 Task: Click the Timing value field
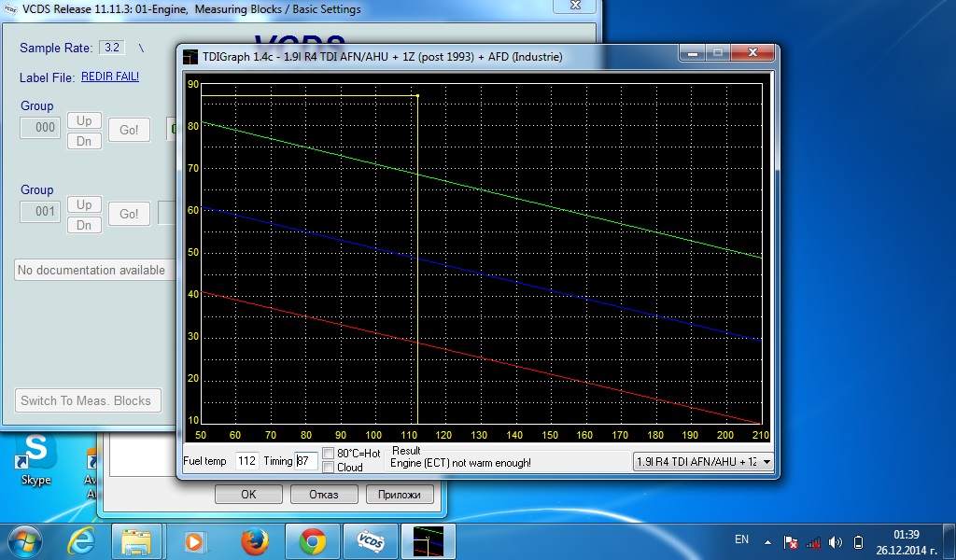tap(306, 461)
